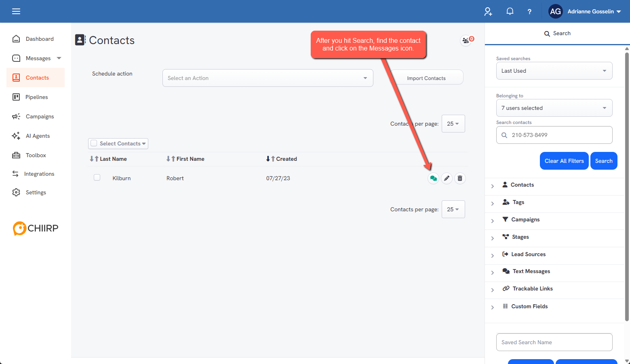Open the Last Used saved searches dropdown
630x364 pixels.
[554, 71]
